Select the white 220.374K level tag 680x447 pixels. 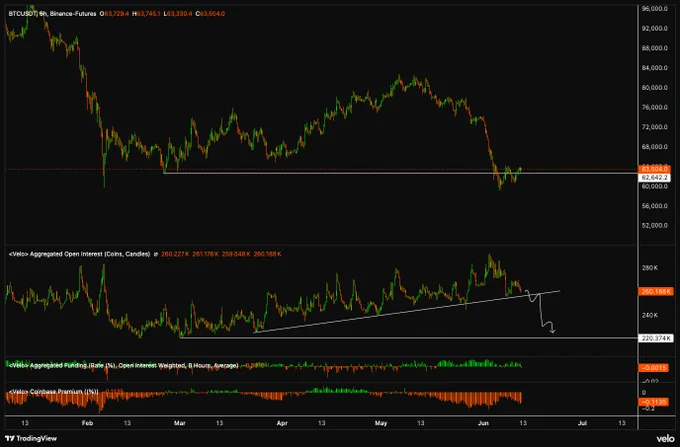pos(655,338)
